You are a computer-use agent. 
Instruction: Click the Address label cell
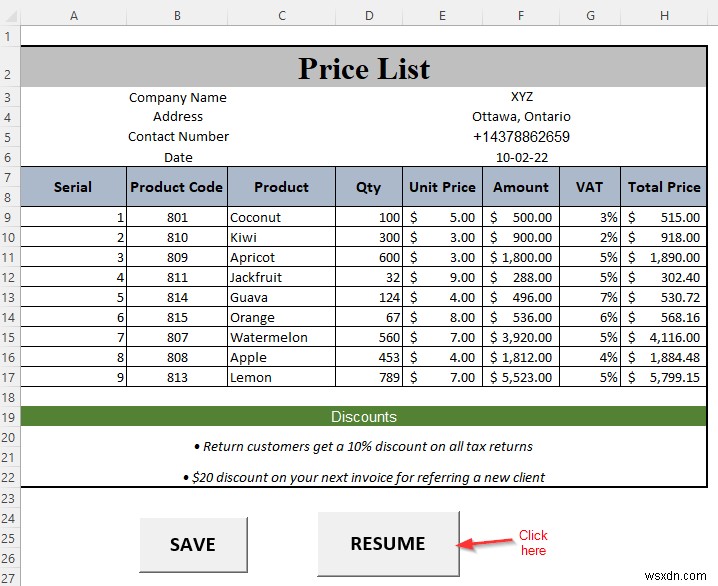tap(178, 117)
